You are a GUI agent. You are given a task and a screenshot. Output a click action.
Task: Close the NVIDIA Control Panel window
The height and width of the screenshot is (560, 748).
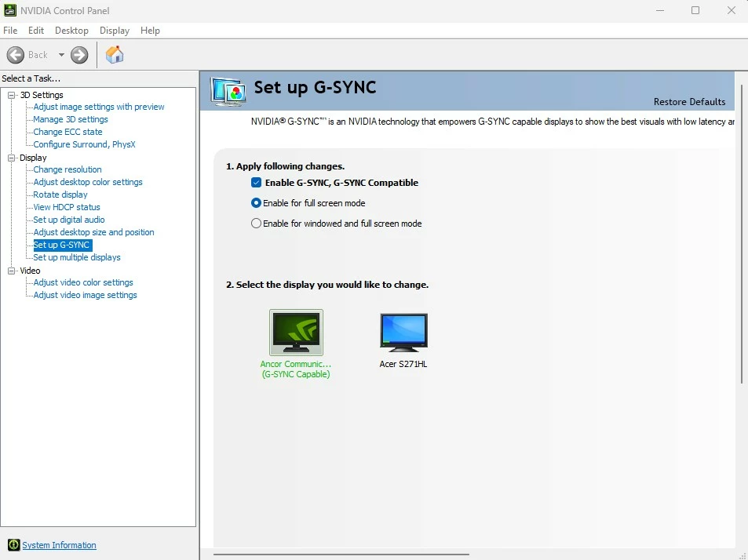point(732,10)
